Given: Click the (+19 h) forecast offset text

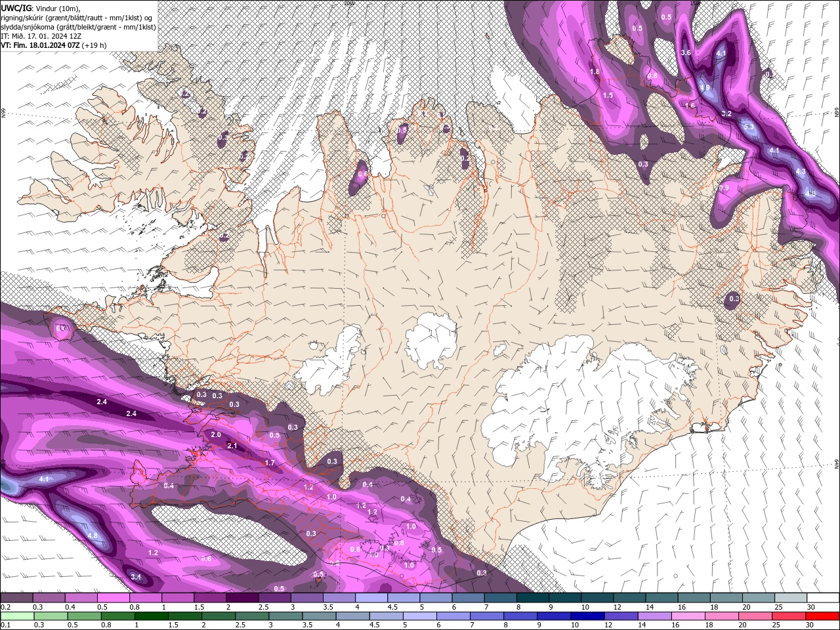Looking at the screenshot, I should click(x=94, y=45).
